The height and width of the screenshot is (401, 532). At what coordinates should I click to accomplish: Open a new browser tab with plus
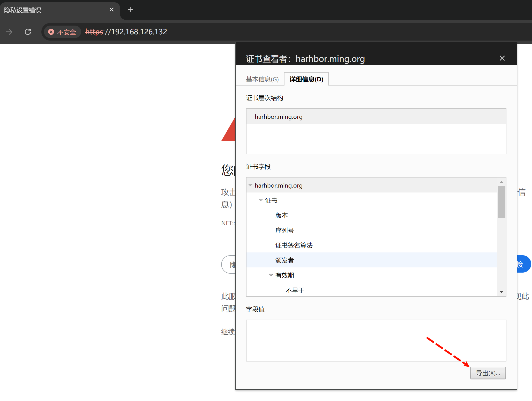point(130,10)
